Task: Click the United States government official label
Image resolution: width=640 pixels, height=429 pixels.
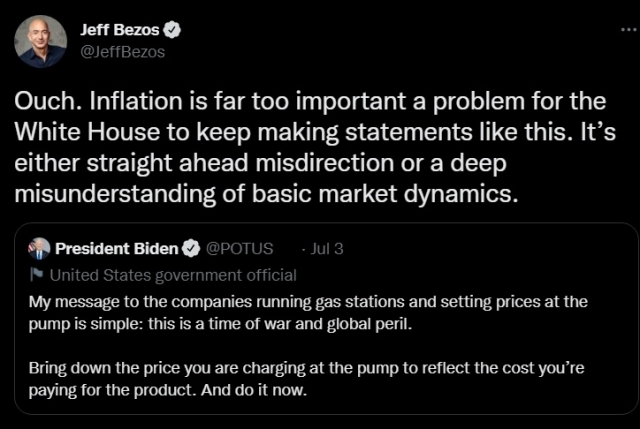Action: [x=173, y=275]
